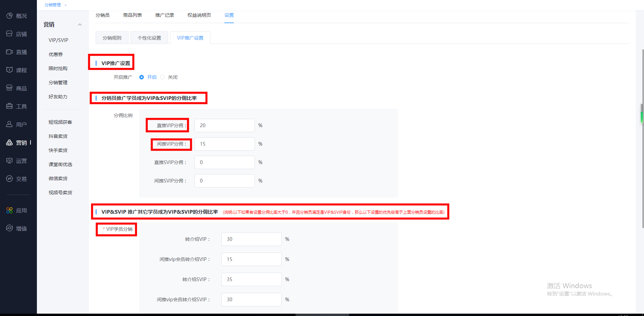
Task: Open 限时抢购 menu item
Action: 58,68
